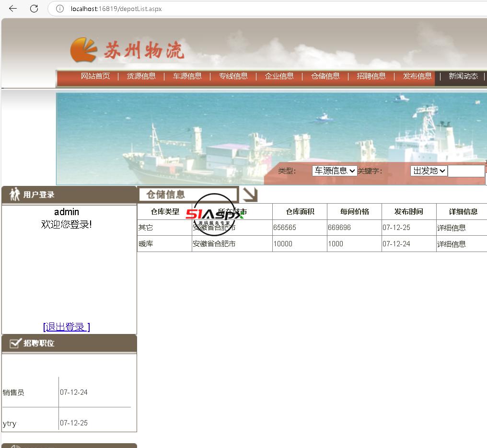Click the recruitment checkmark icon
Screen dimensions: 487x448
tap(16, 343)
